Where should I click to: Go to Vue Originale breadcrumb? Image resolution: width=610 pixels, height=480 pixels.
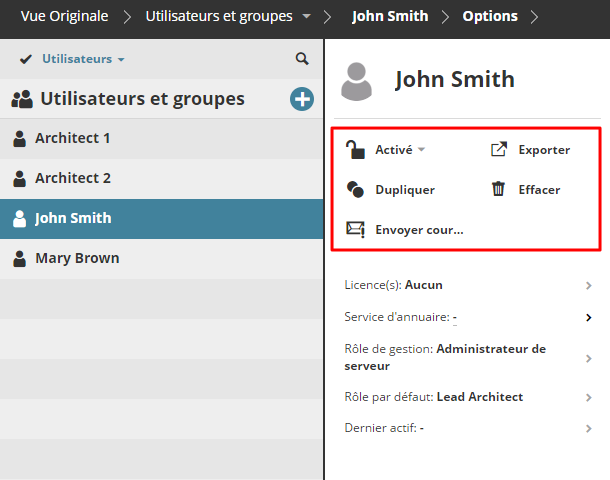point(64,16)
